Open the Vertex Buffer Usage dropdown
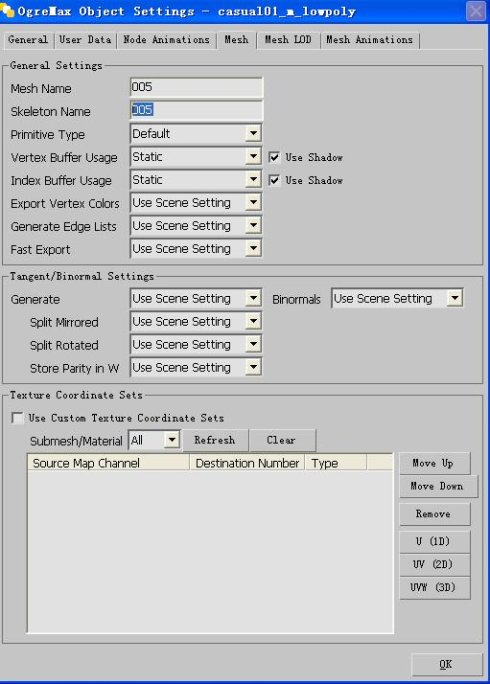 [196, 157]
